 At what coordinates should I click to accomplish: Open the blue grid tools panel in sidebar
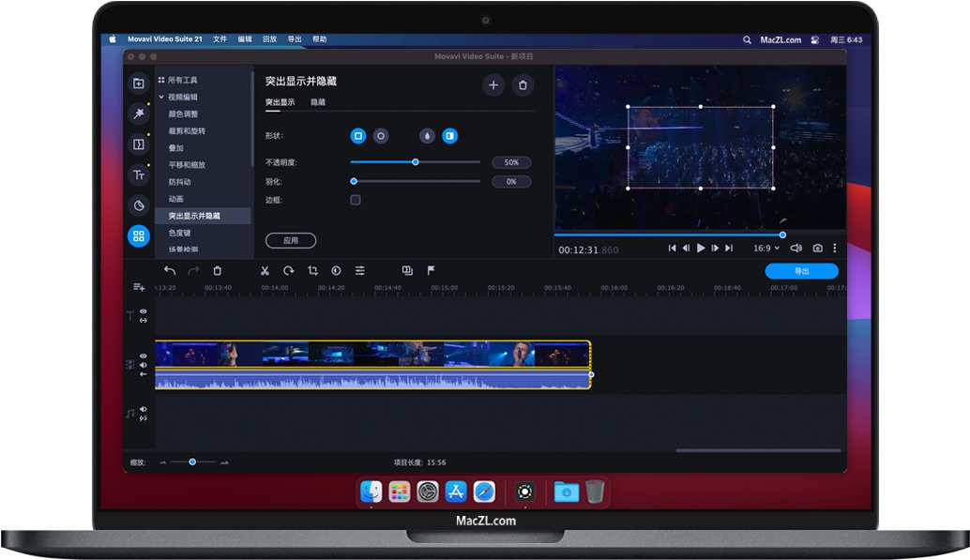(x=138, y=236)
